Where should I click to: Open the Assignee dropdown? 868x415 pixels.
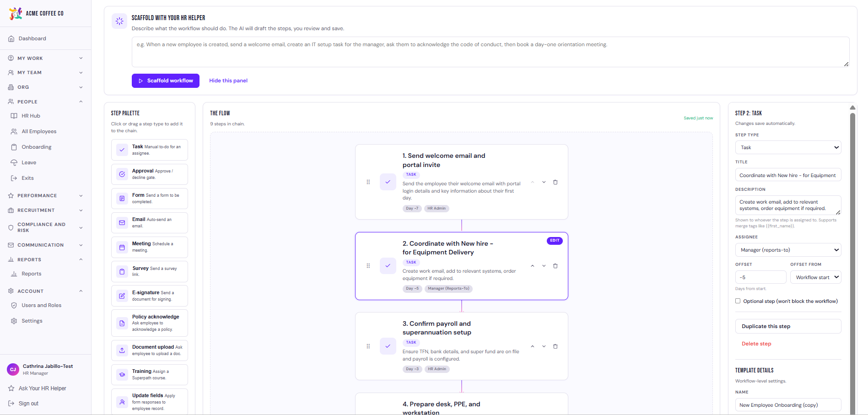point(788,250)
